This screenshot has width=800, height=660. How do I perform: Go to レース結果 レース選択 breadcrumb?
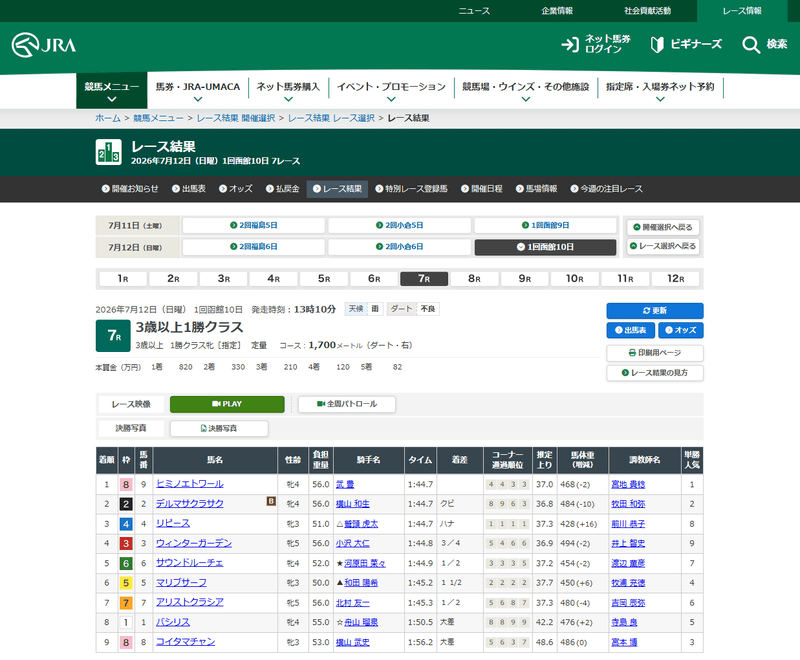tap(331, 118)
